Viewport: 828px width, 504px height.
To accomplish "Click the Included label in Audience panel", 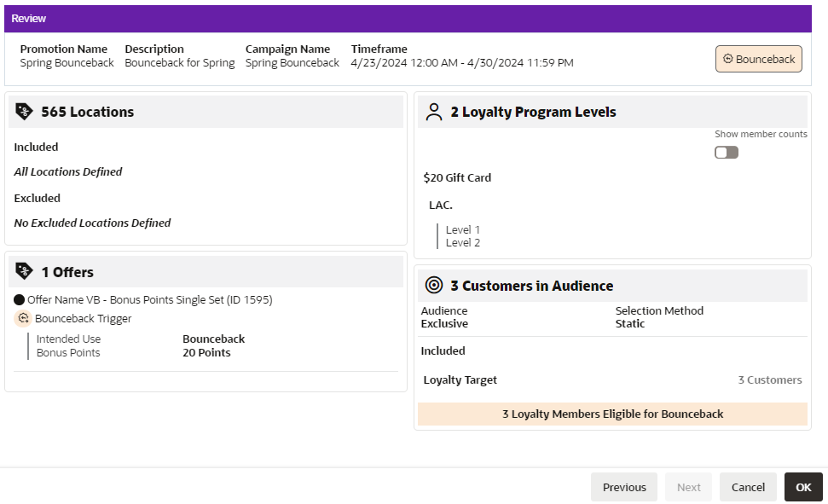I will point(443,350).
